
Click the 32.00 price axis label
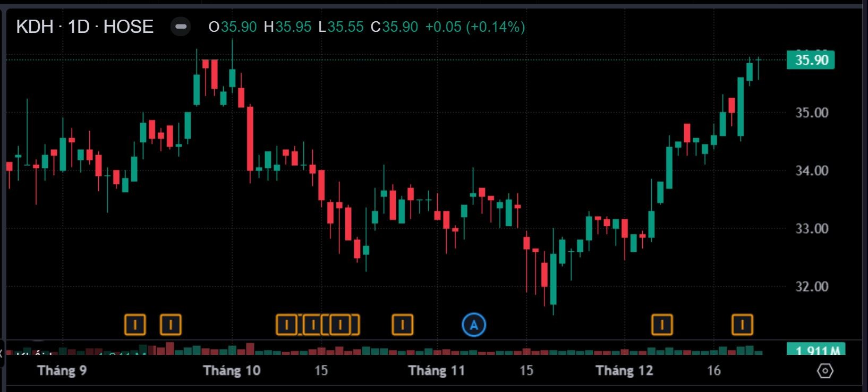tap(812, 286)
